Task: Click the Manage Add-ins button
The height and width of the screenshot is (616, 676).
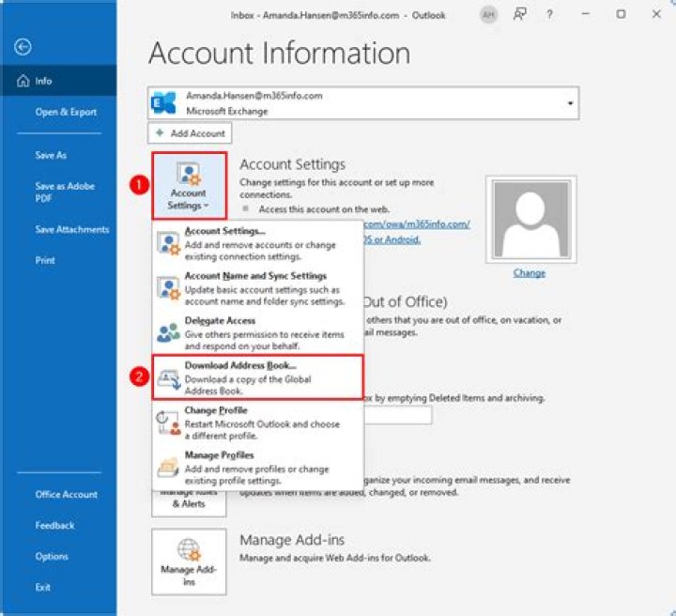Action: pyautogui.click(x=189, y=562)
